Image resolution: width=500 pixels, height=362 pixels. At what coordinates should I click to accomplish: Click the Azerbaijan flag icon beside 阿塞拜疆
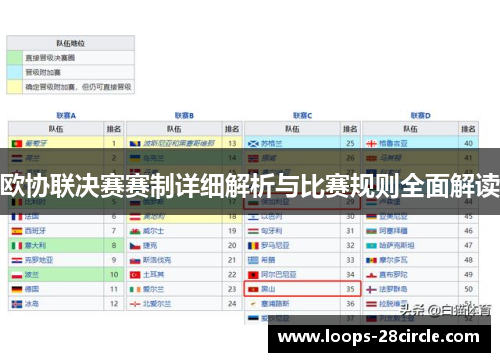point(371,231)
